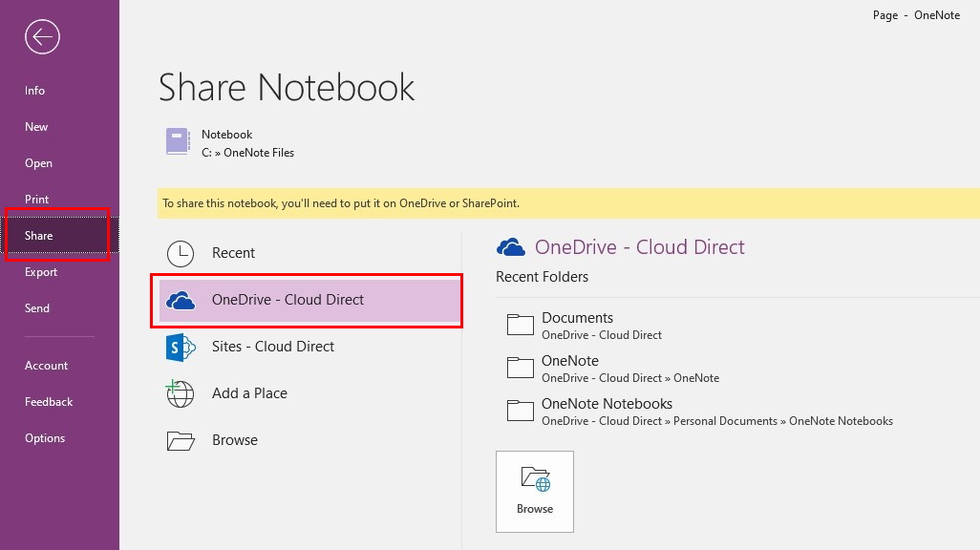Click the OneNote Notebooks folder icon

pyautogui.click(x=520, y=411)
